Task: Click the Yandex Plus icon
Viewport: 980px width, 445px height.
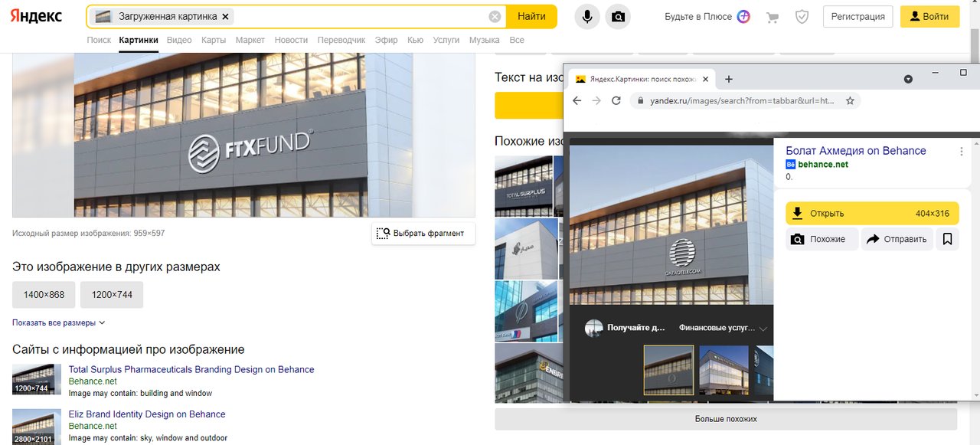Action: pos(743,17)
